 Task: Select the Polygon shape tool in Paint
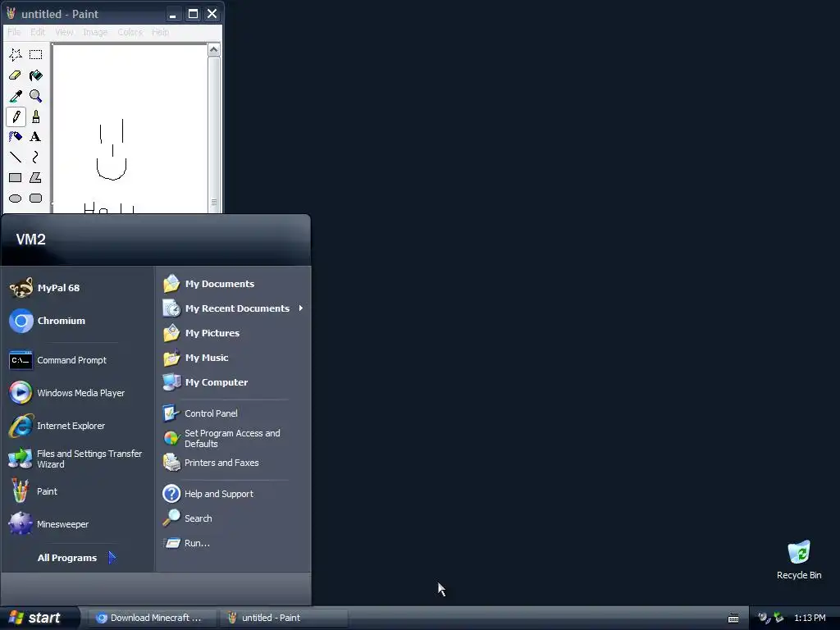[x=36, y=177]
